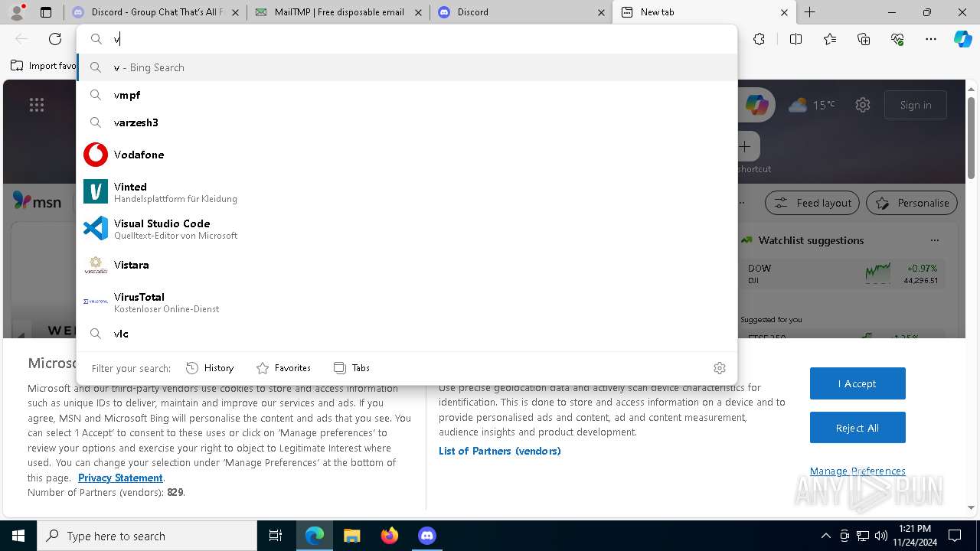Open List of Partners (vendors) link
The width and height of the screenshot is (980, 551).
(500, 451)
